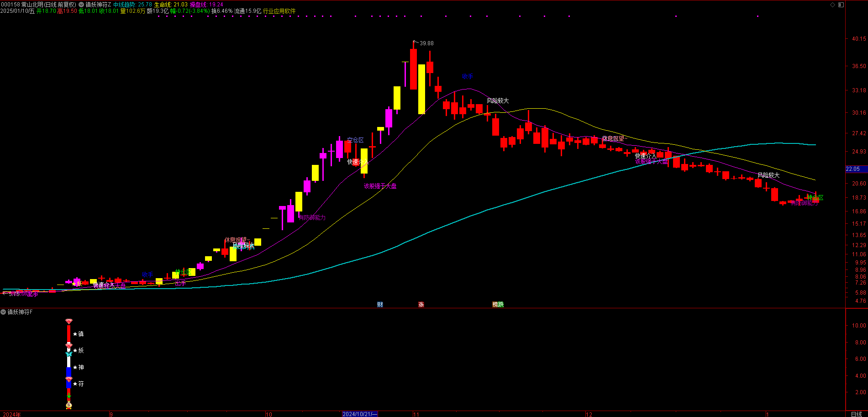Click the ★符 label in sub-panel
This screenshot has width=868, height=417.
click(x=79, y=384)
